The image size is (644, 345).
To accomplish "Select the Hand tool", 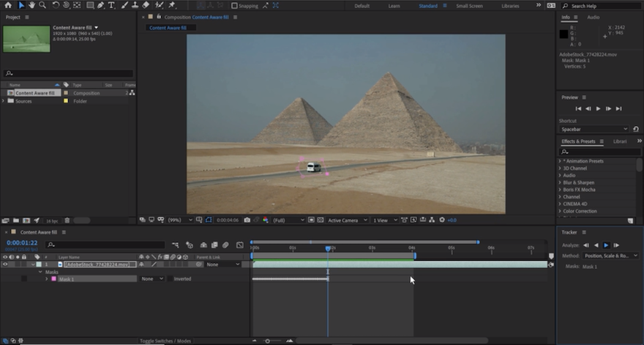I will tap(32, 5).
